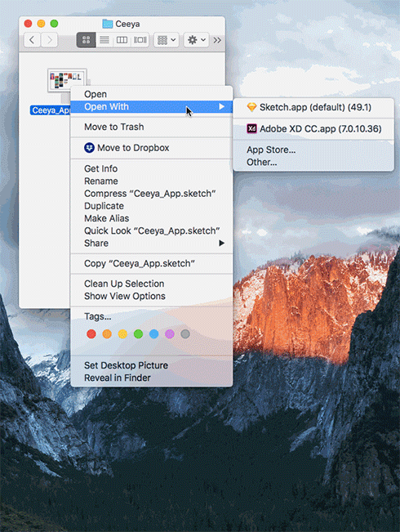The image size is (400, 532).
Task: Open the item arrangement dropdown in toolbar
Action: 167,40
